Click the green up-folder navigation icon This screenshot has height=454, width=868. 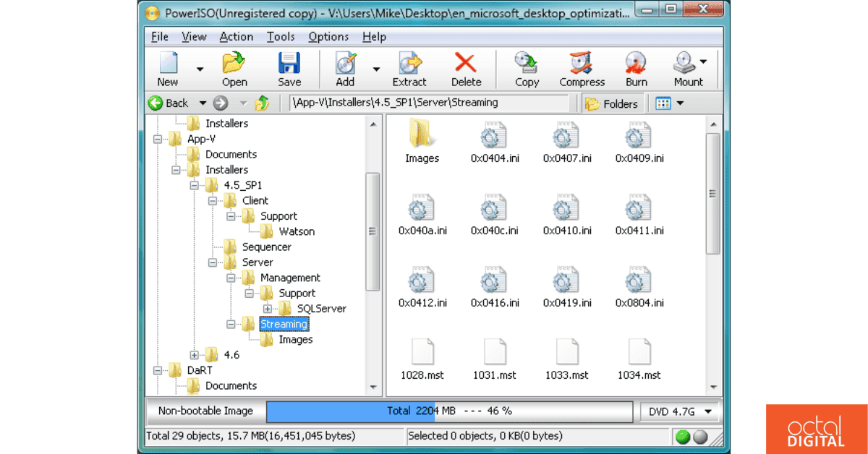coord(263,103)
